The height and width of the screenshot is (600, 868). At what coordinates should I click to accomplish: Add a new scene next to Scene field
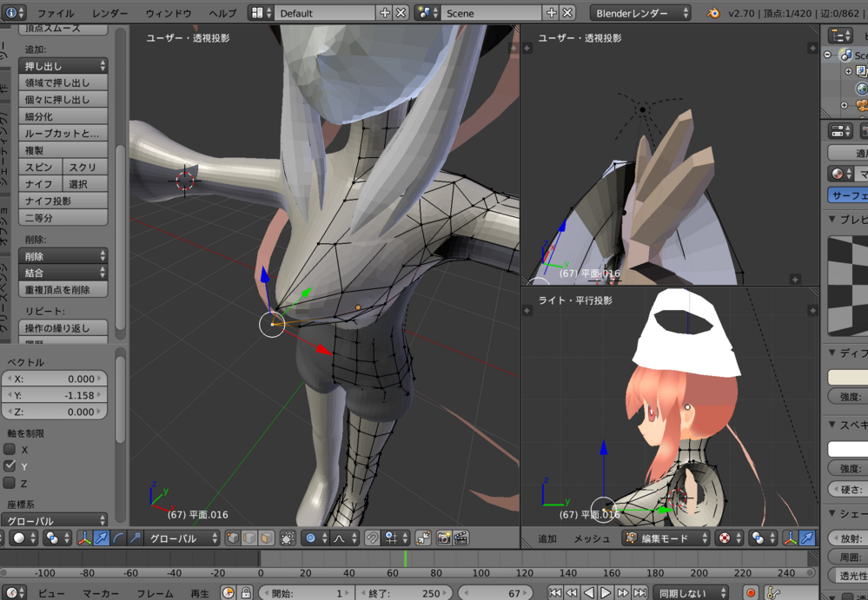(x=552, y=13)
